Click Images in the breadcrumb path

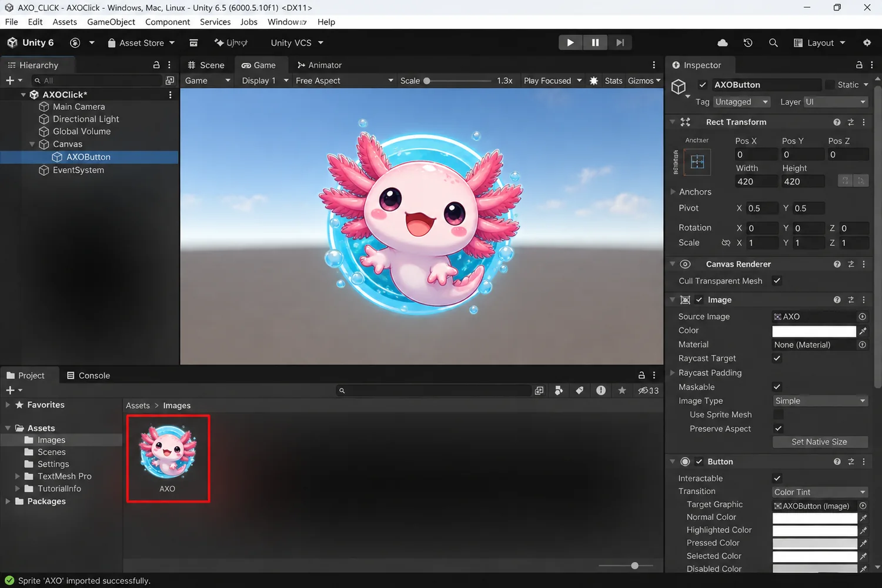click(177, 406)
